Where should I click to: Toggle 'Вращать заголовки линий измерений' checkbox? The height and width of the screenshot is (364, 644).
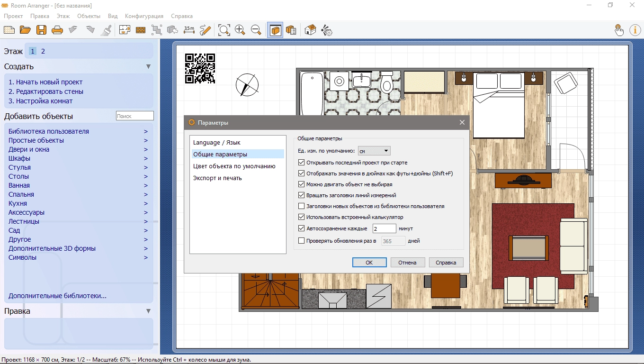(x=302, y=195)
